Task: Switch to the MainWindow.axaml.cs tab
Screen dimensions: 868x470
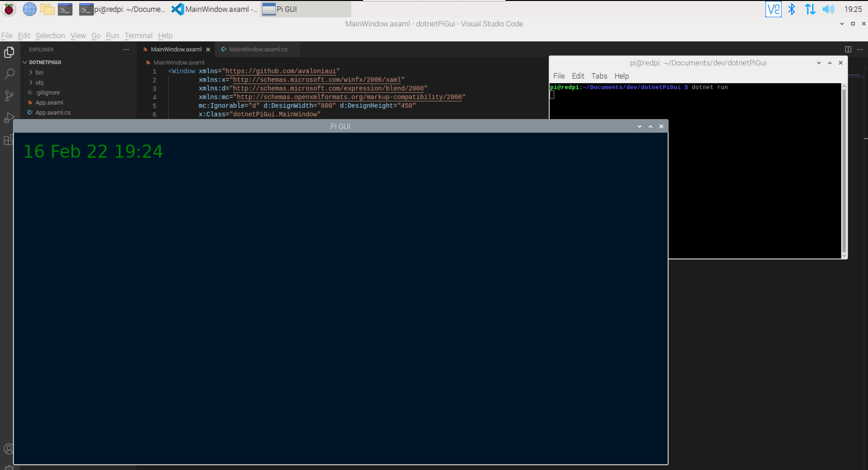Action: [258, 49]
